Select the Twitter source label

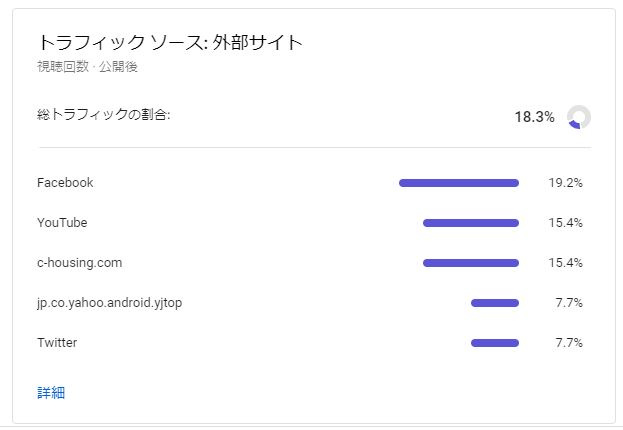(x=57, y=343)
